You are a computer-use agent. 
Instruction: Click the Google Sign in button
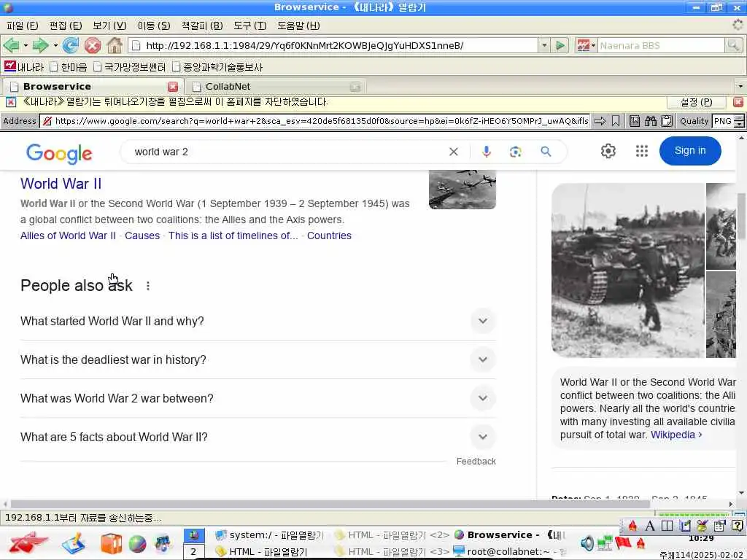pos(690,151)
